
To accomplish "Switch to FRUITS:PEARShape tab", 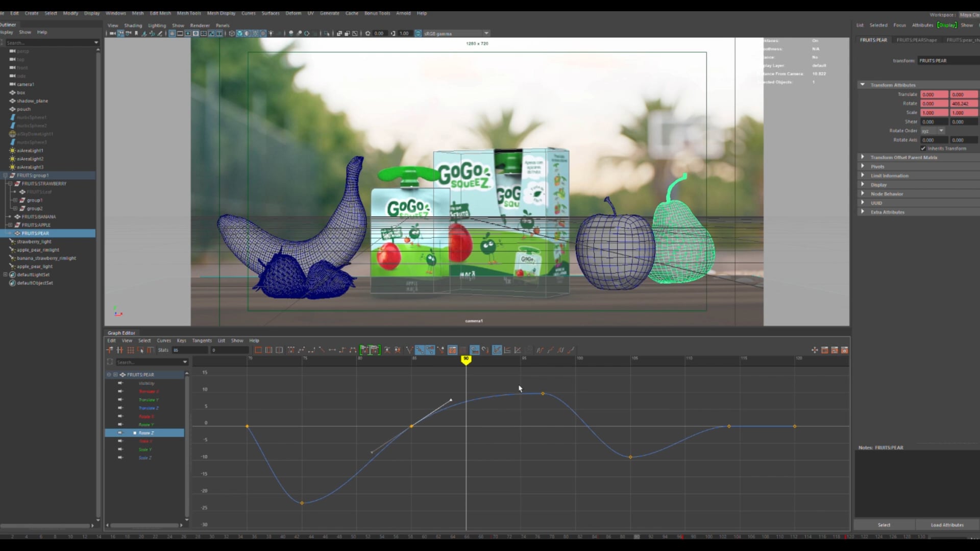I will 917,40.
